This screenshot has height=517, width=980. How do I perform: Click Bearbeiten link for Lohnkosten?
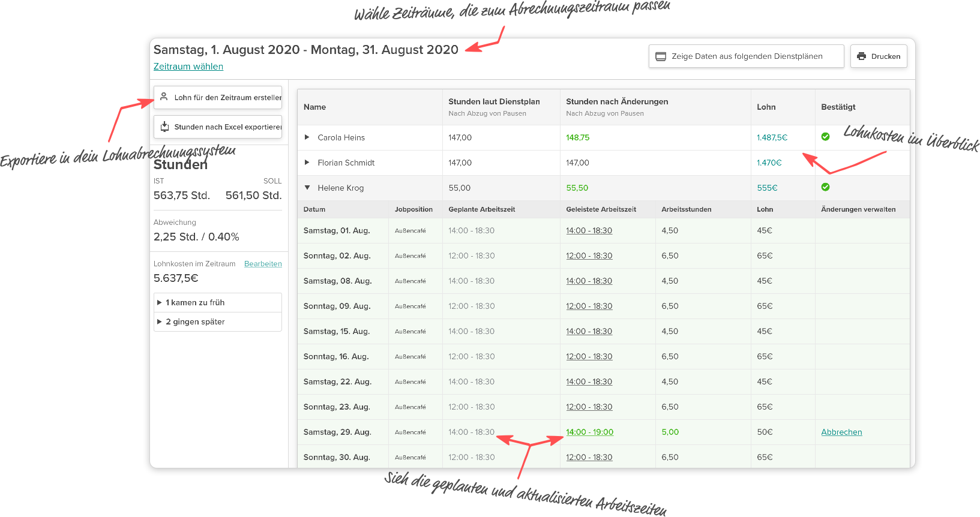[263, 264]
